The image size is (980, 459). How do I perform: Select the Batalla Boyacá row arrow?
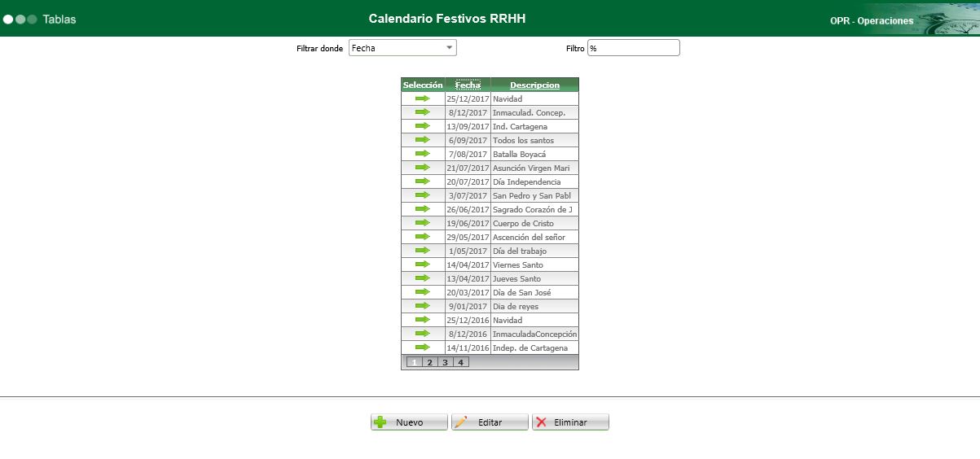[x=422, y=154]
